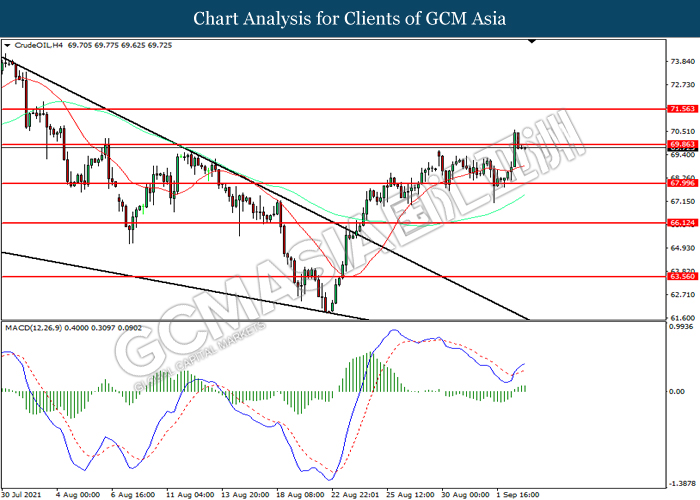Click the blue MACD line peak
The width and height of the screenshot is (700, 500).
(394, 330)
